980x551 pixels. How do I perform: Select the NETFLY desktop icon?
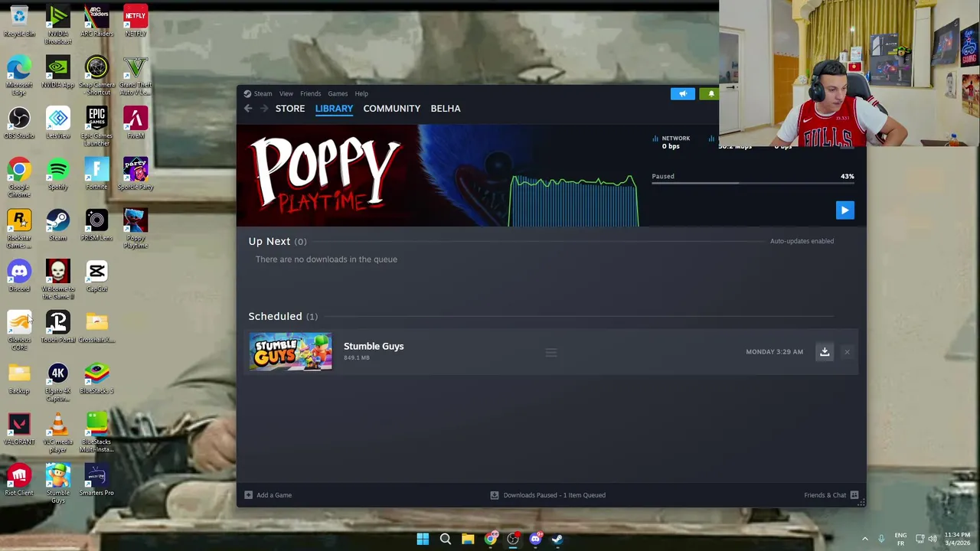[136, 21]
